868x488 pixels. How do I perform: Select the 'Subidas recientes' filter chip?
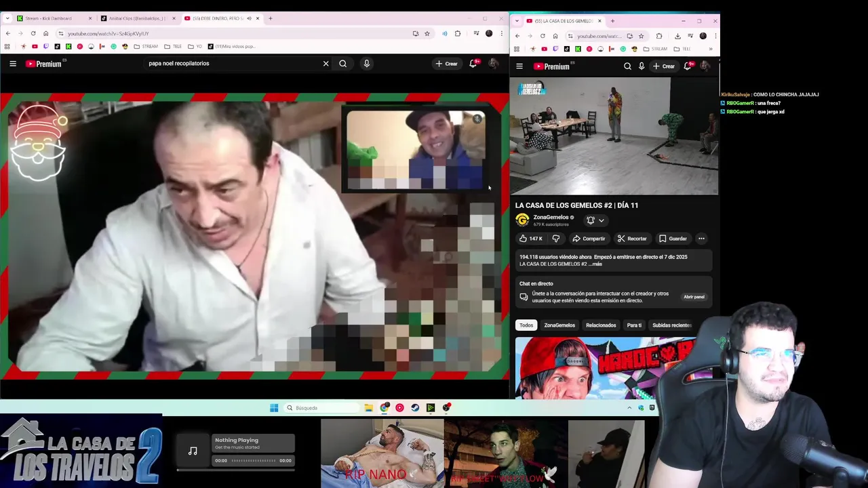coord(671,325)
